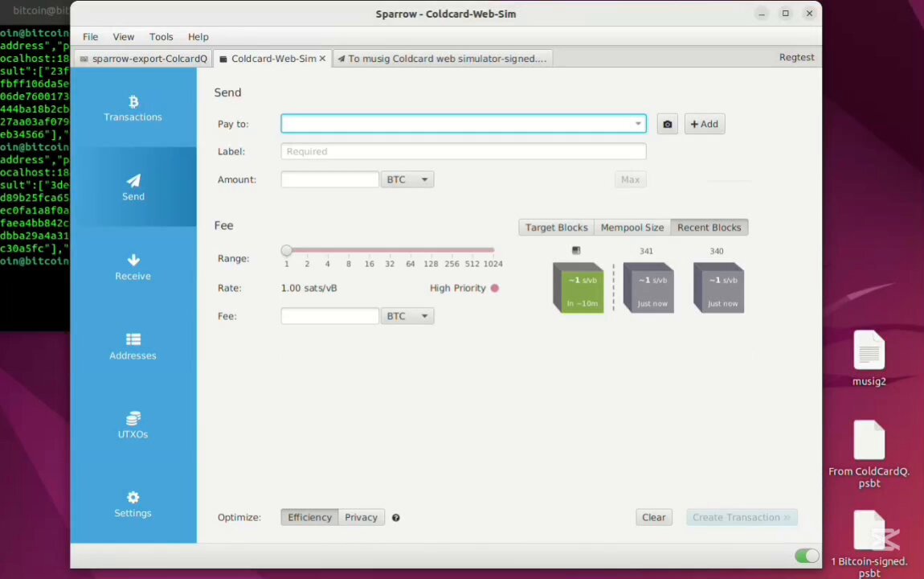This screenshot has width=924, height=579.
Task: Scan QR code with camera button
Action: pyautogui.click(x=667, y=124)
